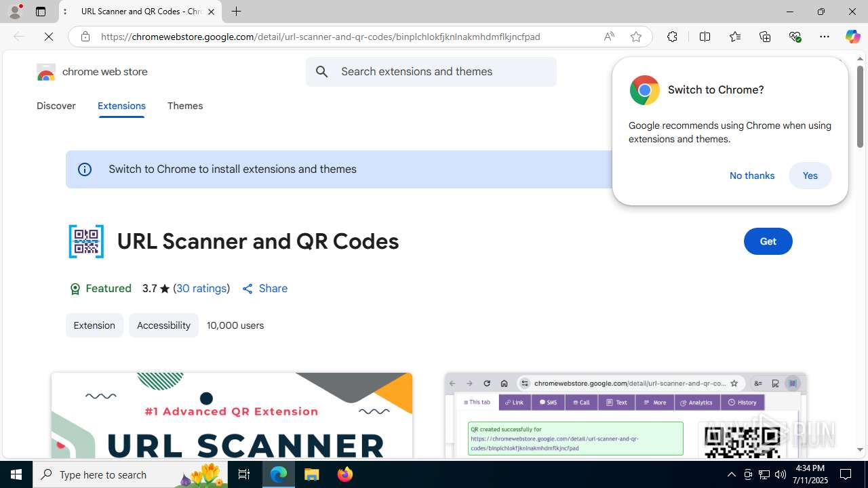Open the Favorites list

pyautogui.click(x=735, y=37)
